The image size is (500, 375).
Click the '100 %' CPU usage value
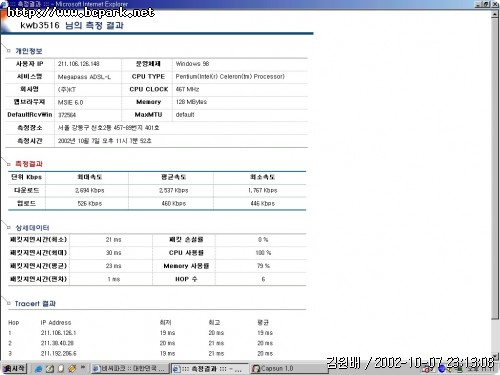(x=263, y=253)
